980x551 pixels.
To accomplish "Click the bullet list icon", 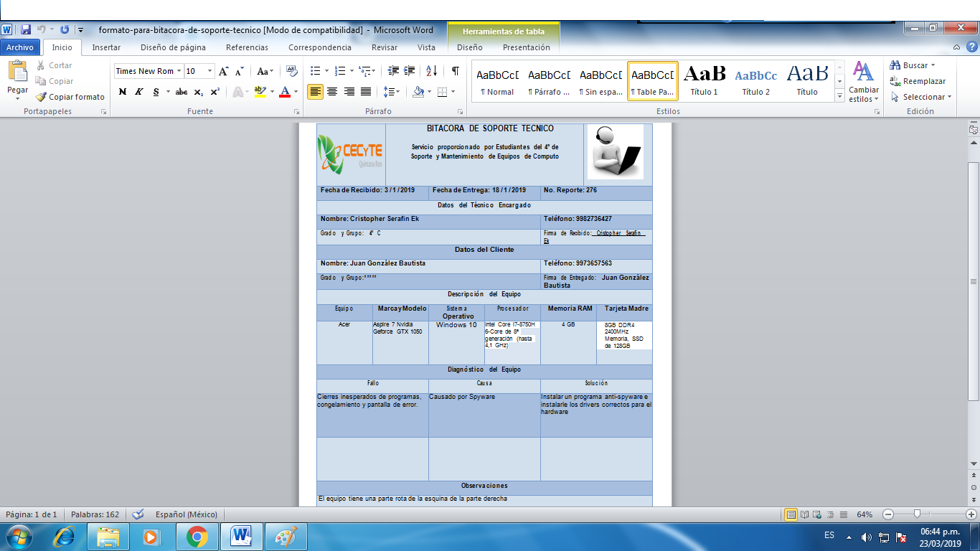I will point(315,71).
